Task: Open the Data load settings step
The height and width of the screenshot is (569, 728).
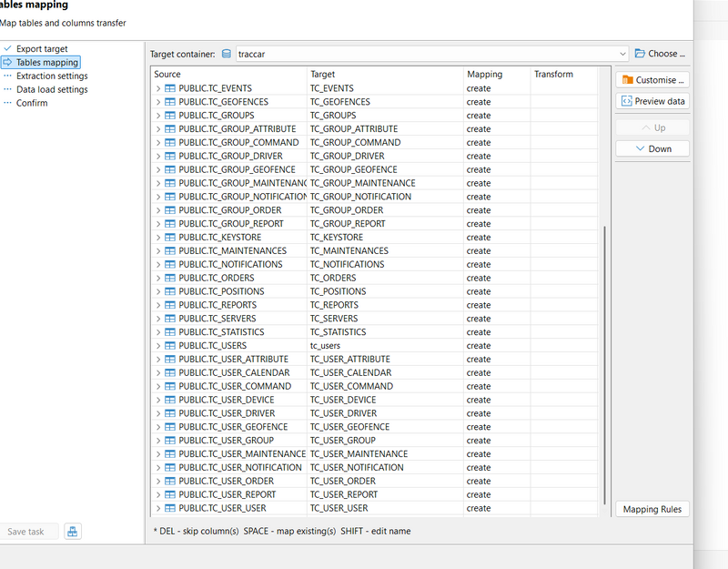Action: 52,90
